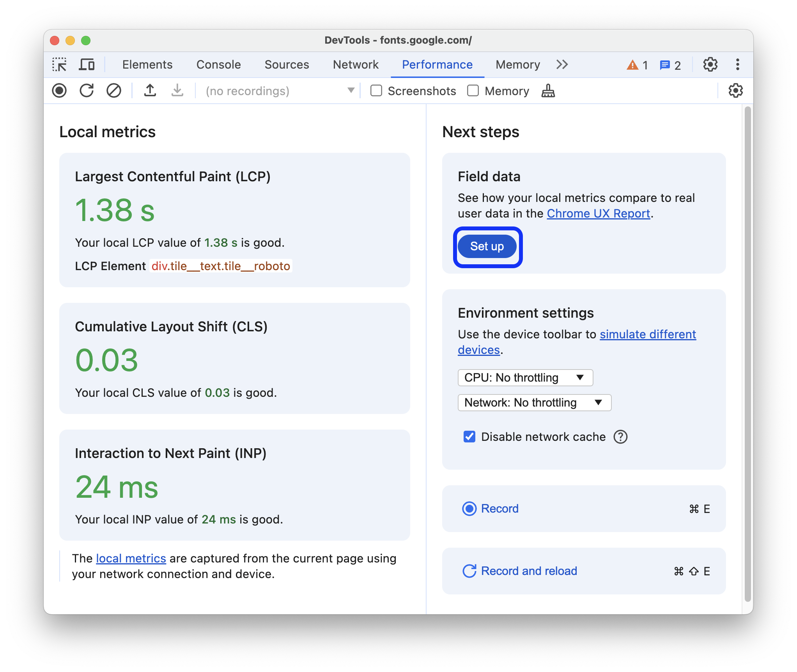Click the stop/clear recording icon

click(x=113, y=91)
